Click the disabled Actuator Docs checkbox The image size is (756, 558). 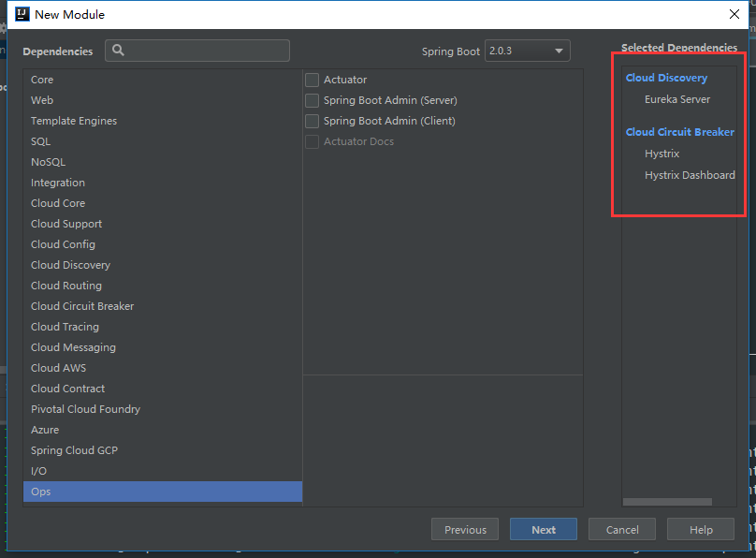(x=312, y=141)
